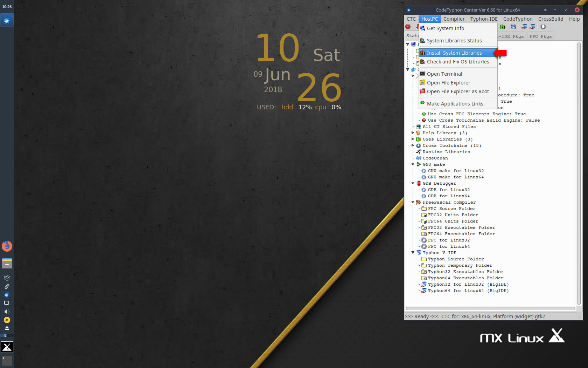The image size is (588, 368).
Task: Click the Make Applications Links icon
Action: pyautogui.click(x=422, y=103)
